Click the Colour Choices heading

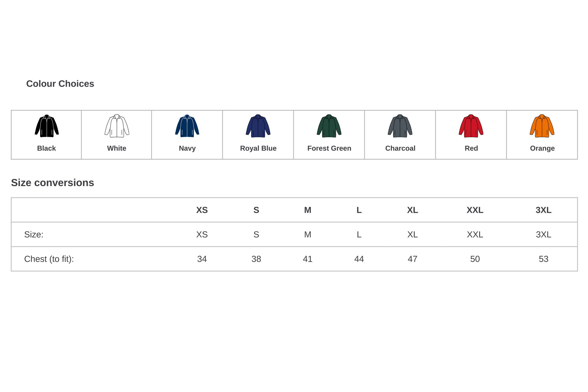click(x=60, y=84)
